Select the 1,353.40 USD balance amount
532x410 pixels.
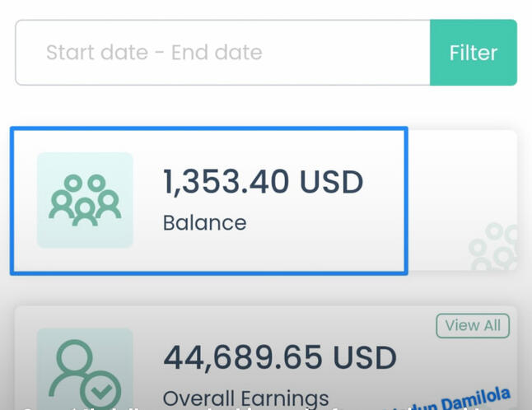coord(263,182)
